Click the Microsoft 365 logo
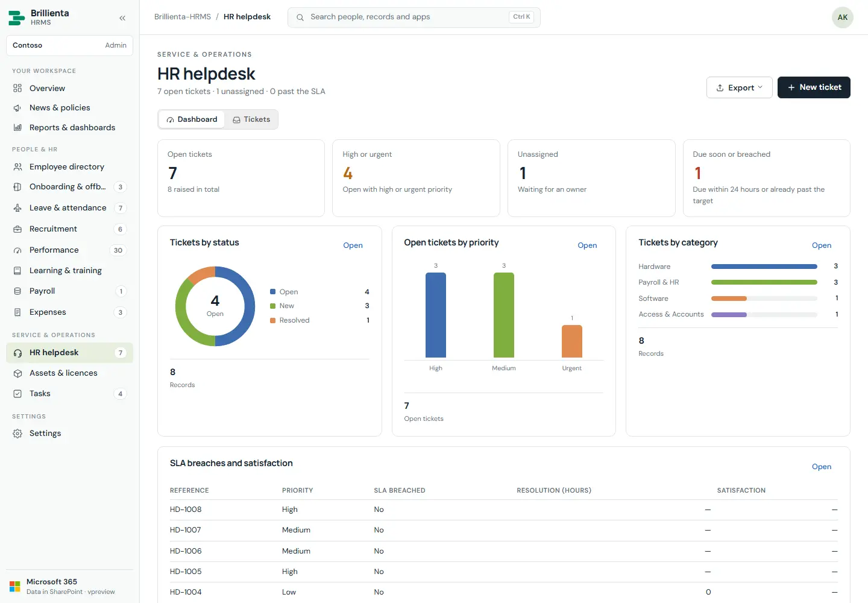 tap(15, 587)
